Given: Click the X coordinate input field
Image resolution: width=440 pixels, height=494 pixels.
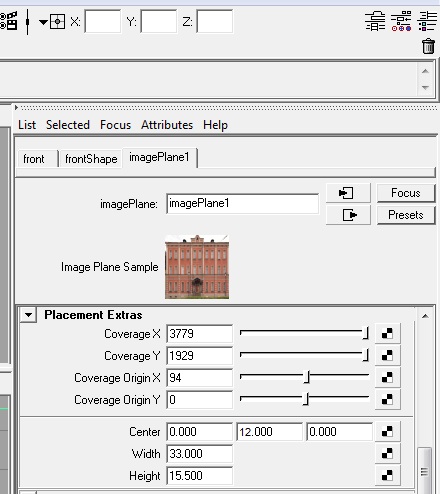Looking at the screenshot, I should (103, 21).
